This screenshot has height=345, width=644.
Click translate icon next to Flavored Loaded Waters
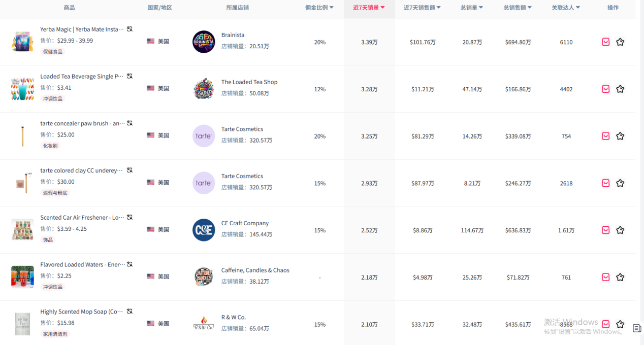coord(130,264)
